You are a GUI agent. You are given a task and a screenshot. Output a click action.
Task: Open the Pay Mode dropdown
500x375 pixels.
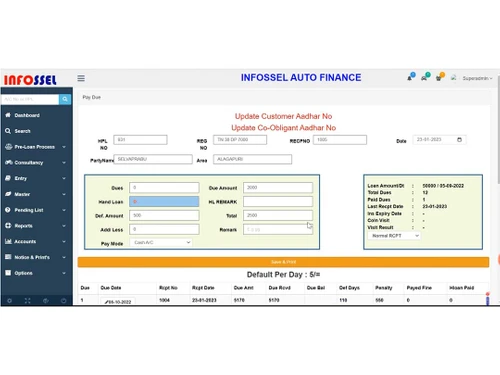pos(162,243)
